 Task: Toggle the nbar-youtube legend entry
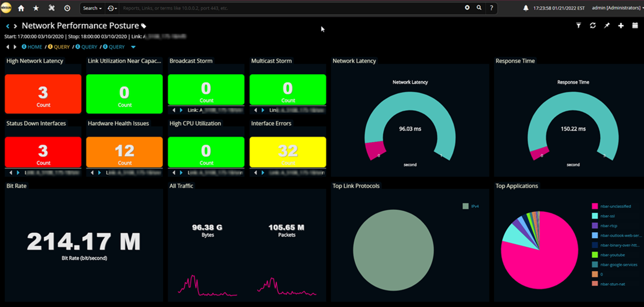[608, 255]
